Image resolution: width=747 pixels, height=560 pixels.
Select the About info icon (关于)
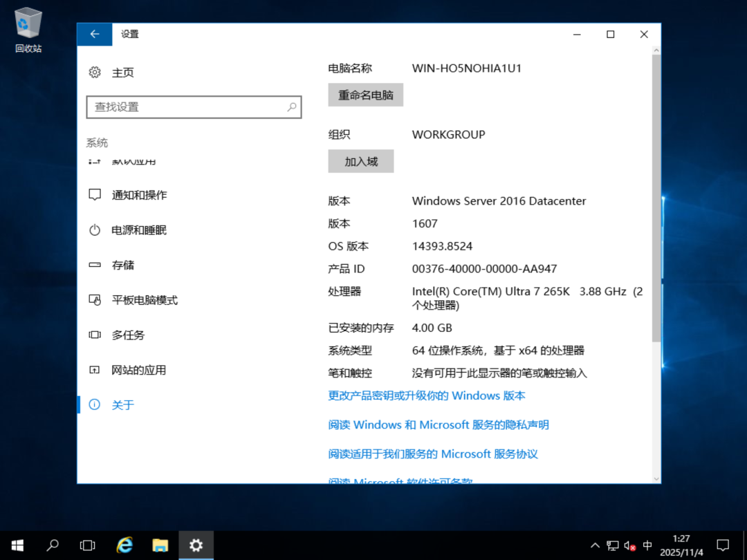(95, 404)
